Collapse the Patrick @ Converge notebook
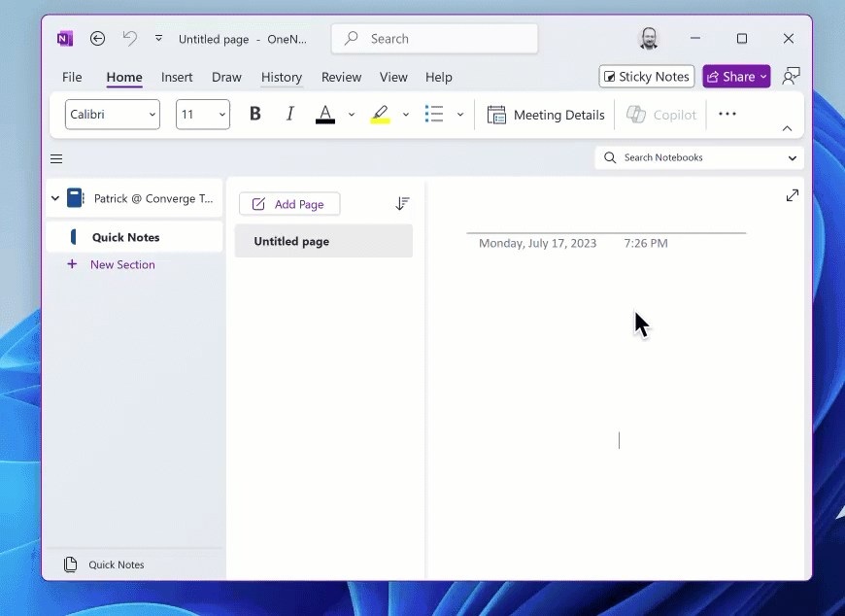The image size is (845, 616). 55,198
